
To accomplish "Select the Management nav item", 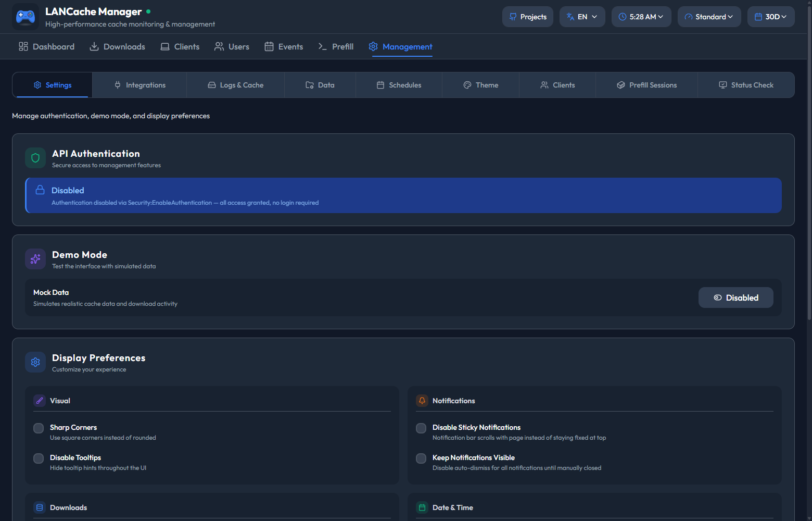I will [x=400, y=46].
